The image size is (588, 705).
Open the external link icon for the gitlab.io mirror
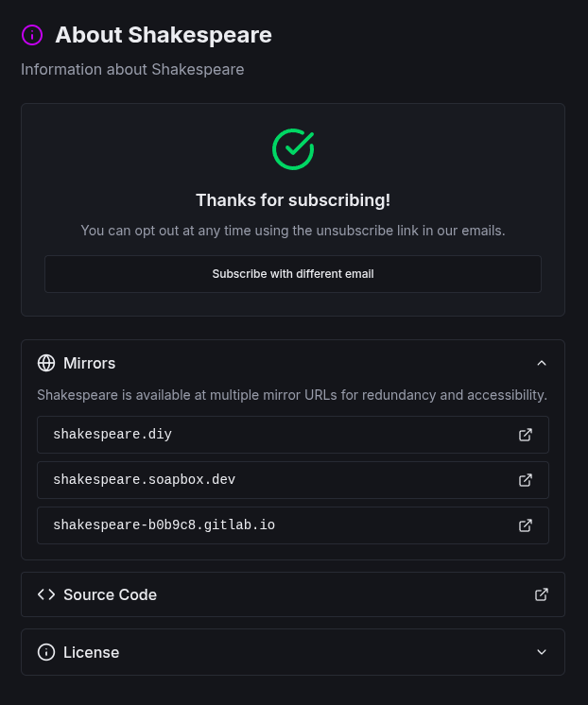pos(526,525)
